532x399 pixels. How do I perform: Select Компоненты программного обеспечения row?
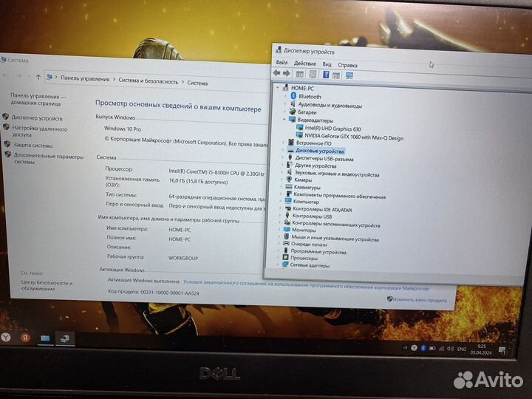pos(339,196)
